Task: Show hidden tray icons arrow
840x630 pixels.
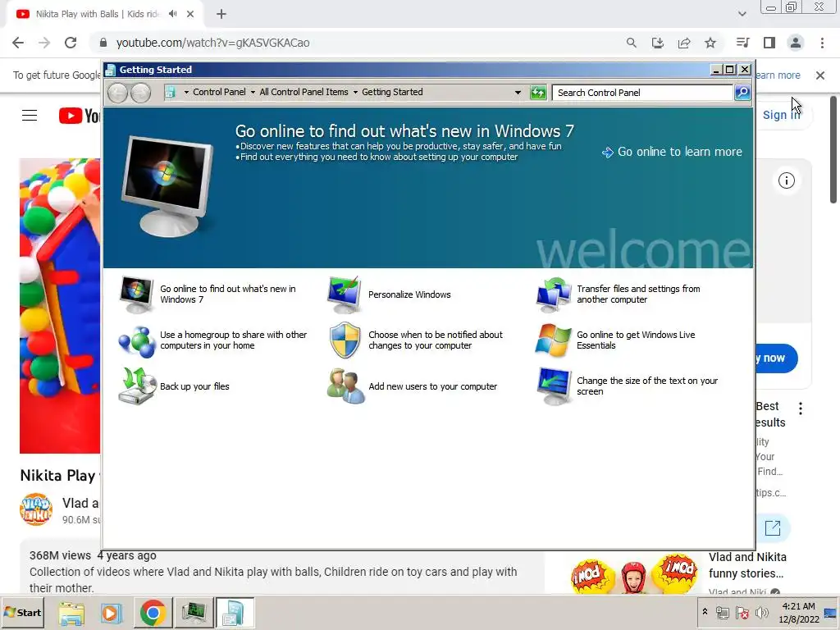Action: pyautogui.click(x=705, y=612)
